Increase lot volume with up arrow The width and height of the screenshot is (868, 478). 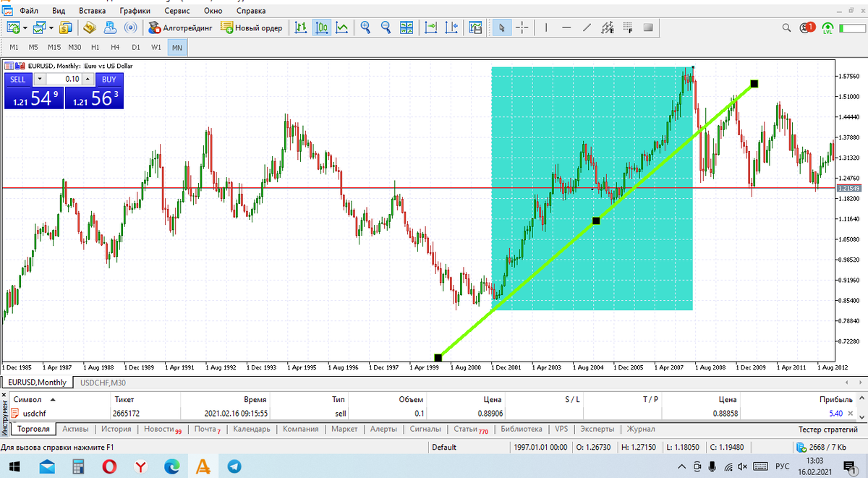pyautogui.click(x=88, y=80)
